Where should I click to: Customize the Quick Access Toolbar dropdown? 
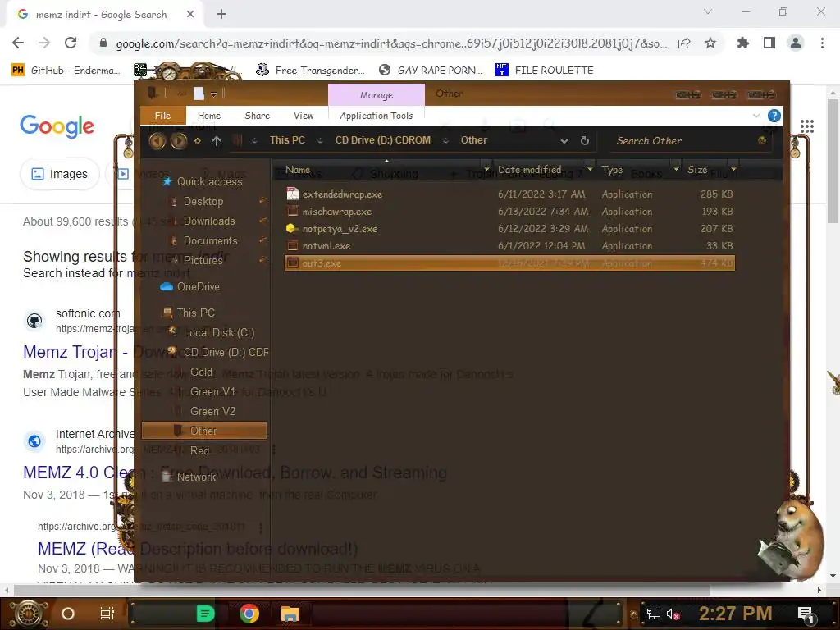[x=213, y=94]
